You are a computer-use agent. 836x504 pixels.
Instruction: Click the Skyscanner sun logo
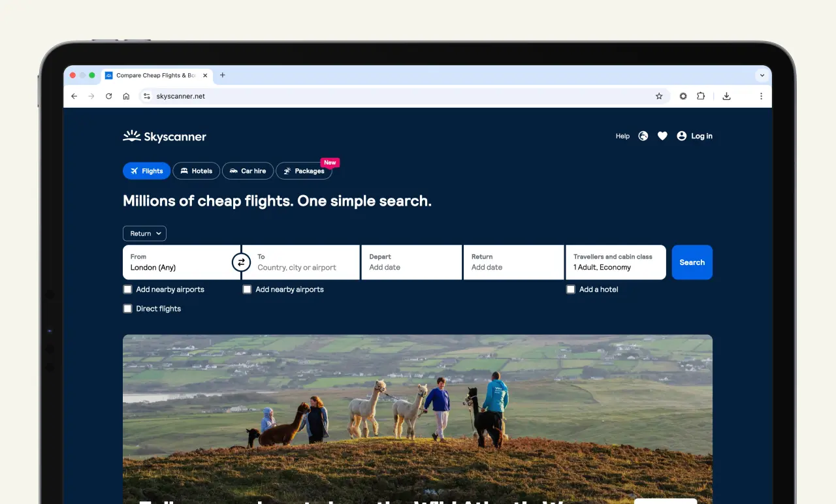coord(131,136)
